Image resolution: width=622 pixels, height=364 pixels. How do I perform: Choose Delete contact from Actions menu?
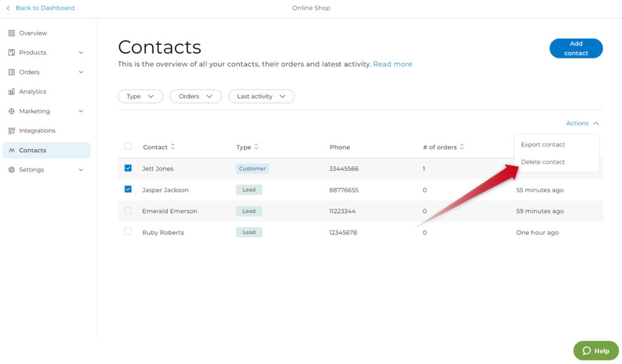point(542,162)
